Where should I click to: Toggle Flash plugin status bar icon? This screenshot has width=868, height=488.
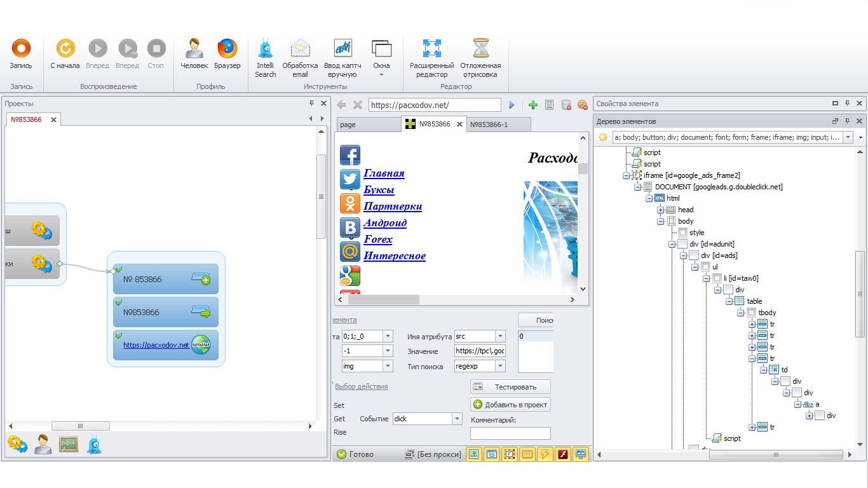563,454
